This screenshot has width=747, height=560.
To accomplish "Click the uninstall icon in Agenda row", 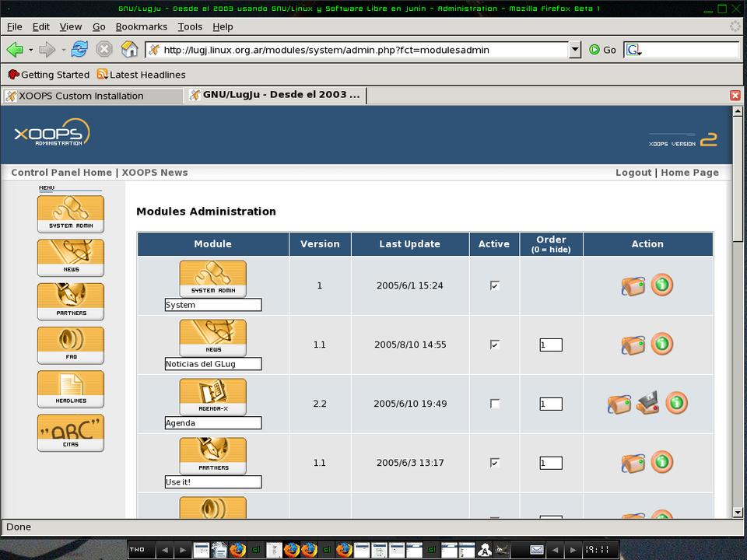I will coord(647,403).
